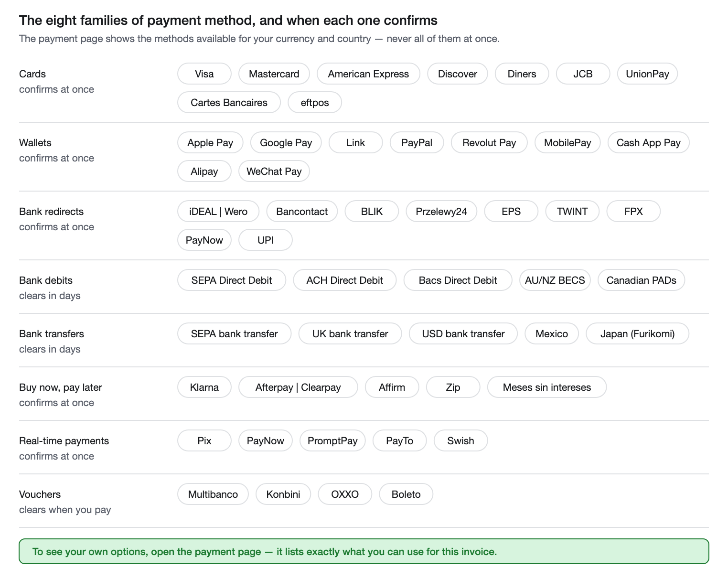Select the SEPA bank transfer pill
The image size is (728, 579).
(x=235, y=333)
